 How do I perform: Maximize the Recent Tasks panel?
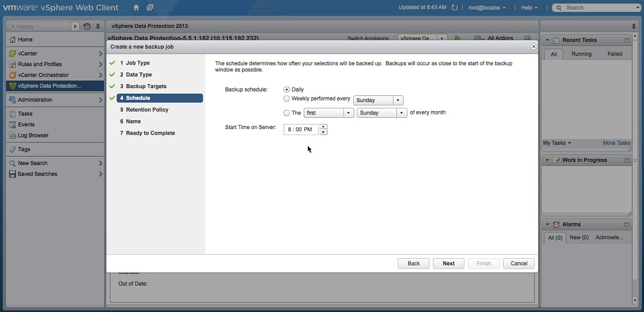click(627, 40)
